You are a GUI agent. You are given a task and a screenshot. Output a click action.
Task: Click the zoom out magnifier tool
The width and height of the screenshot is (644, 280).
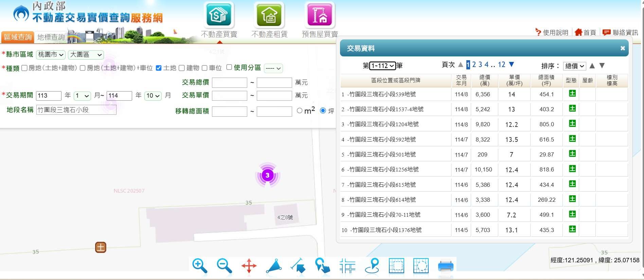point(224,266)
